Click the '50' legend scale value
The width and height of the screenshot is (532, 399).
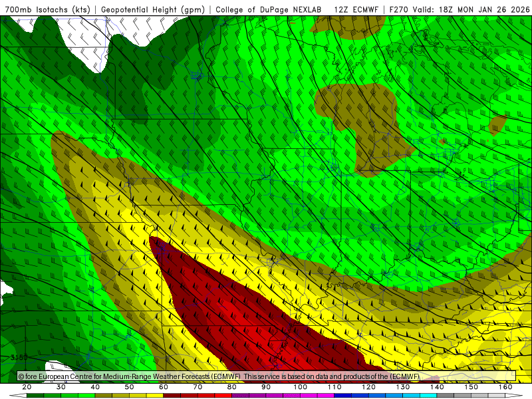tap(129, 387)
